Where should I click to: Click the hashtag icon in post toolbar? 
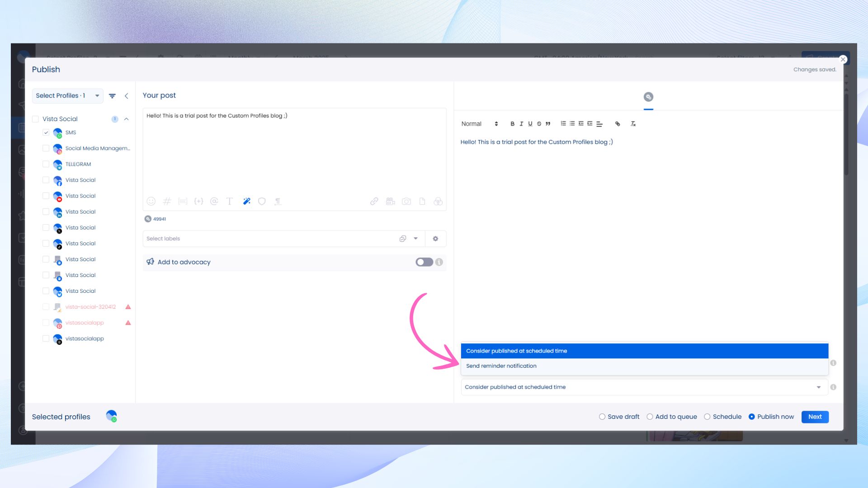[x=167, y=202]
